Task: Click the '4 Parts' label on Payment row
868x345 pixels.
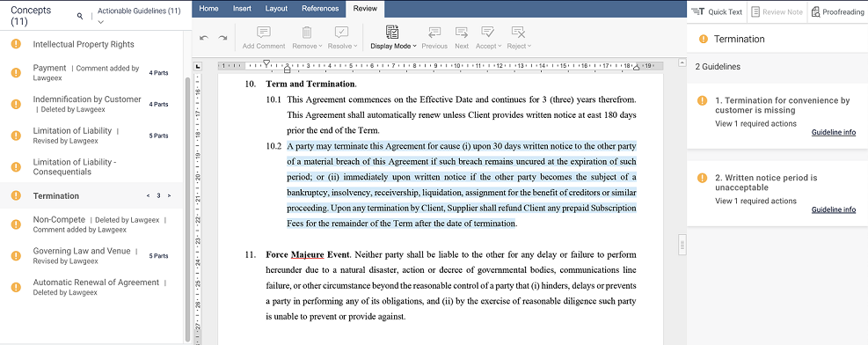Action: coord(158,72)
